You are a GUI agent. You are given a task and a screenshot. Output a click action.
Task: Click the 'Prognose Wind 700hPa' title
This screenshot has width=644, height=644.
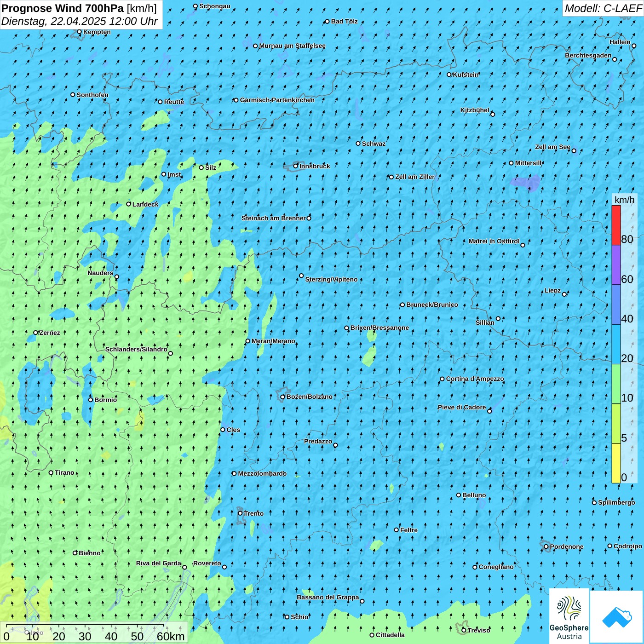coord(63,8)
